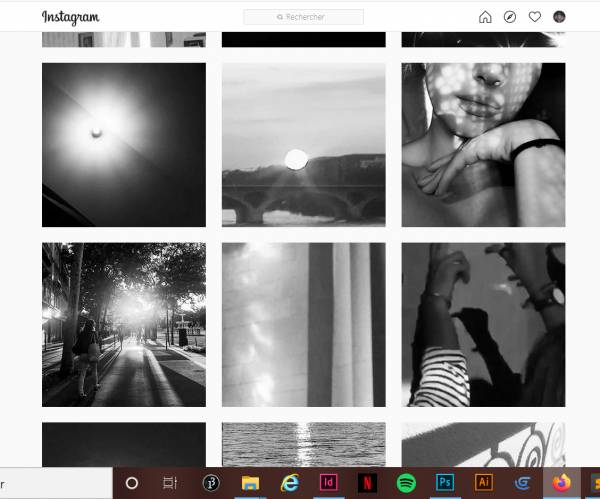Click the Rechercher search field
Screen dimensions: 600x499
click(303, 17)
